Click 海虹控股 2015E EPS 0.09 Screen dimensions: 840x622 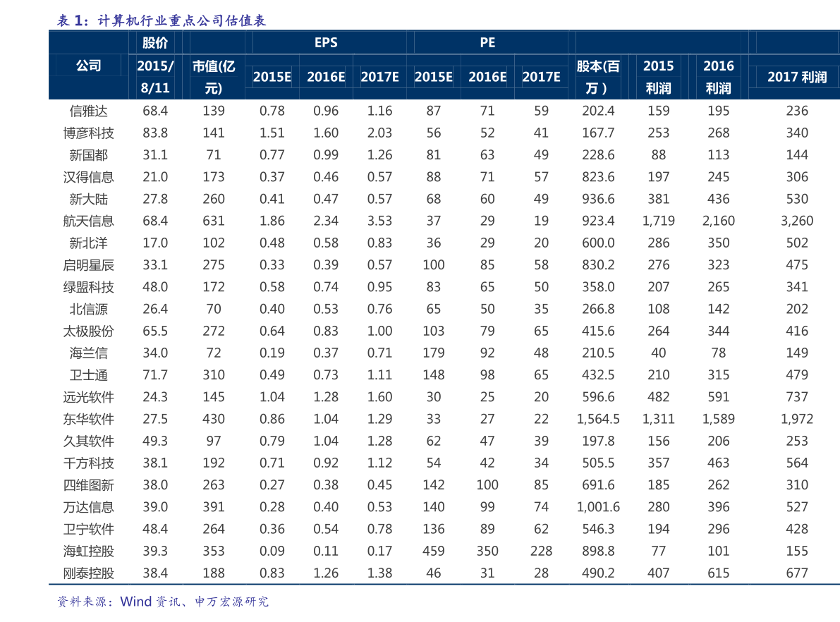[x=272, y=551]
